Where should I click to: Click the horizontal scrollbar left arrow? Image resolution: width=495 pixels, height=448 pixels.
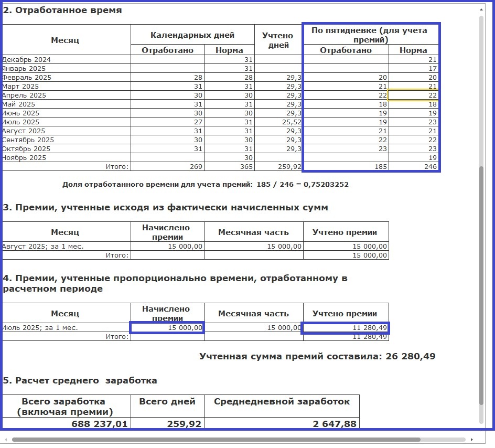(6, 439)
